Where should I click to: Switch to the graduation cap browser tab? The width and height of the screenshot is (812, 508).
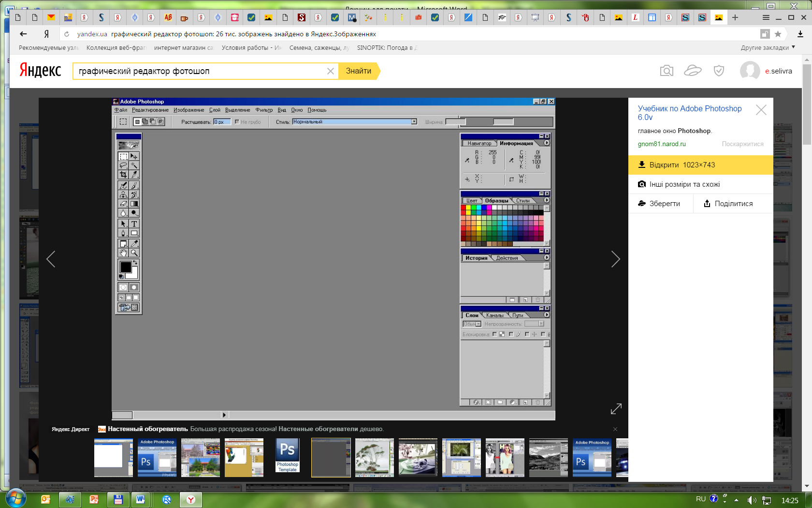(x=502, y=17)
